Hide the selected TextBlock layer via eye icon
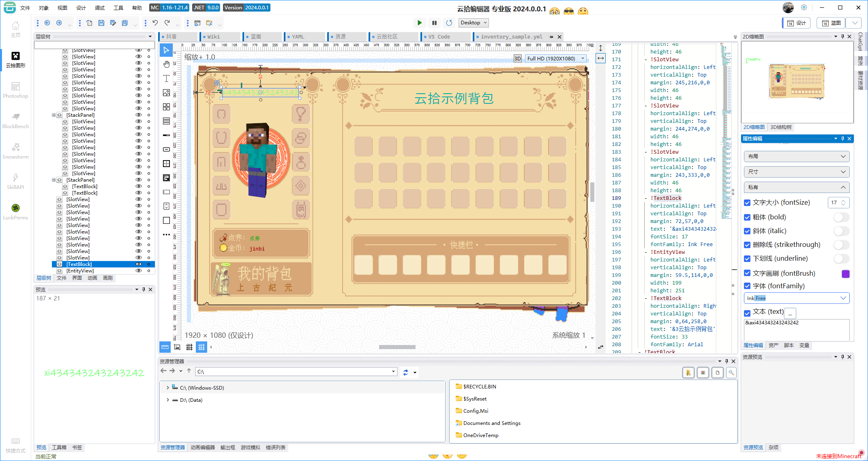Viewport: 868px width, 461px height. coord(138,264)
